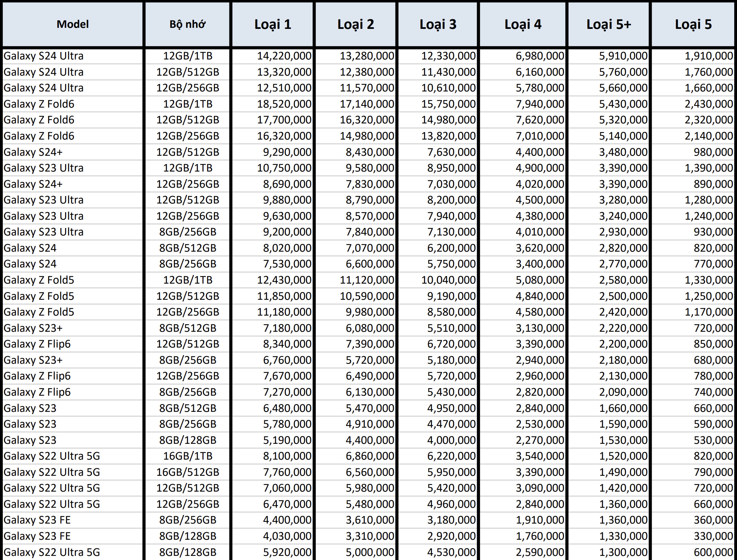Click the 5,190,000 cell
Screen dimensions: 737x560
tap(273, 440)
